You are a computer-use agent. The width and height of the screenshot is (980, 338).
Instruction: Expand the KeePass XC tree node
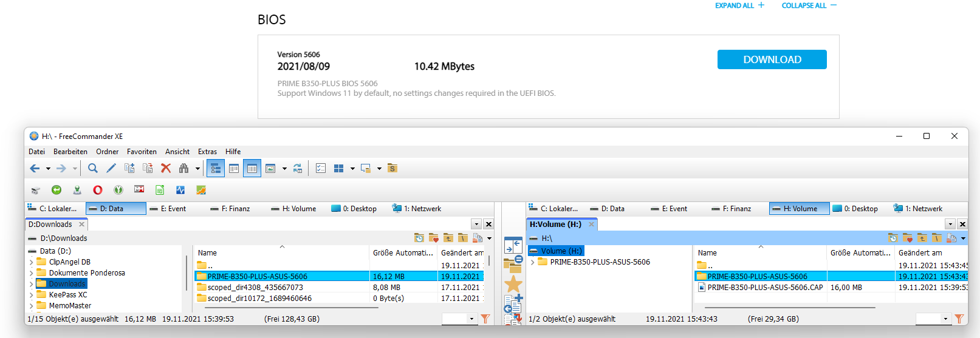tap(32, 295)
